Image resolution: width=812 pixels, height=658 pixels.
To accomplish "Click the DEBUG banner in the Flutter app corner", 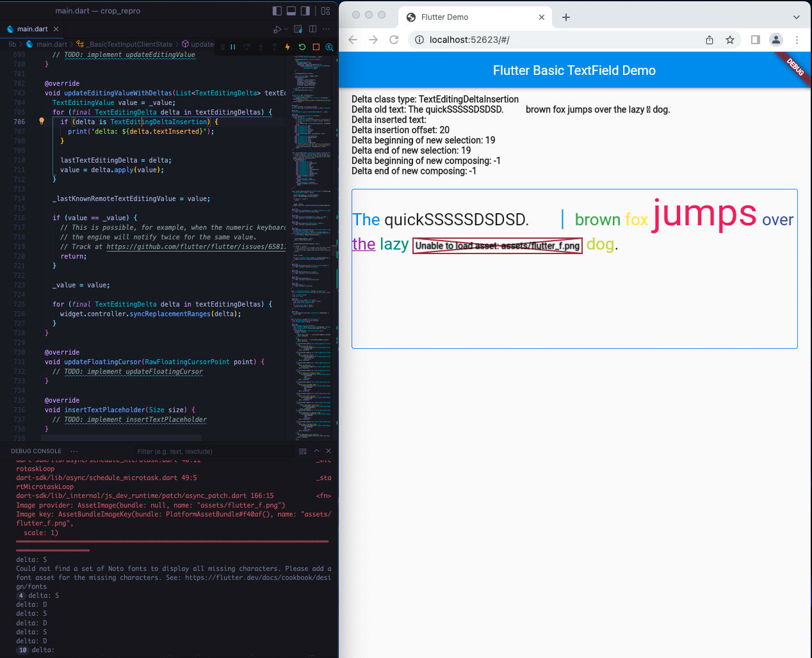I will (x=796, y=66).
